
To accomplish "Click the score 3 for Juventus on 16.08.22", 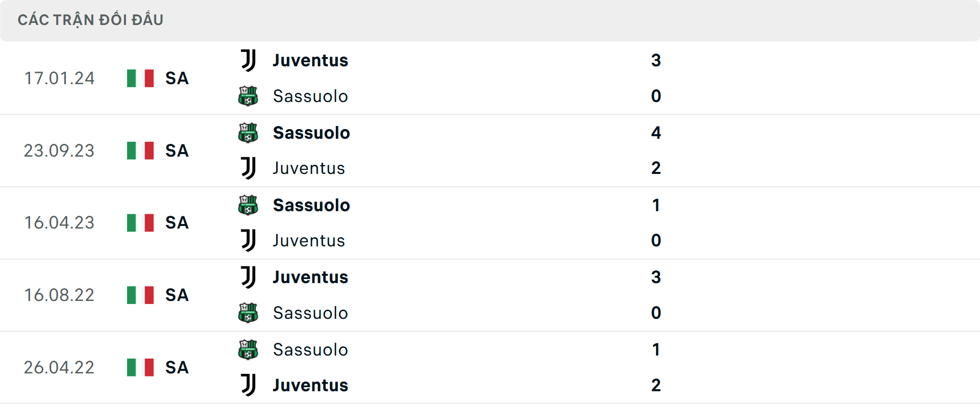I will 657,277.
